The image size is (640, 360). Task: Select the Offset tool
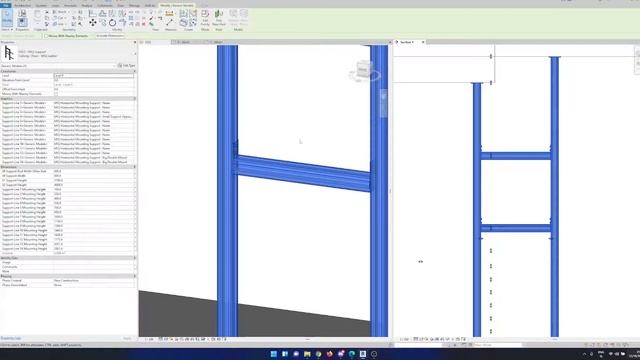pos(103,13)
